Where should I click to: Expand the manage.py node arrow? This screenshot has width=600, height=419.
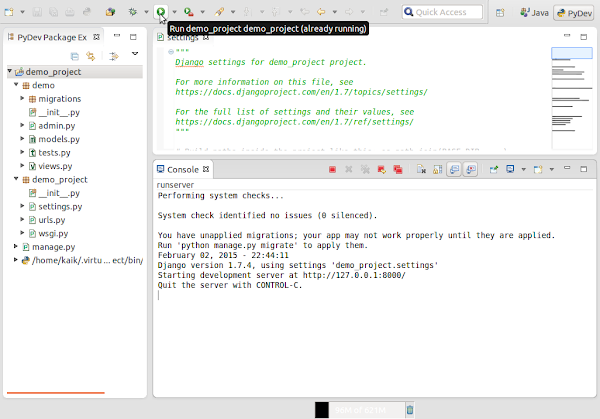[16, 246]
